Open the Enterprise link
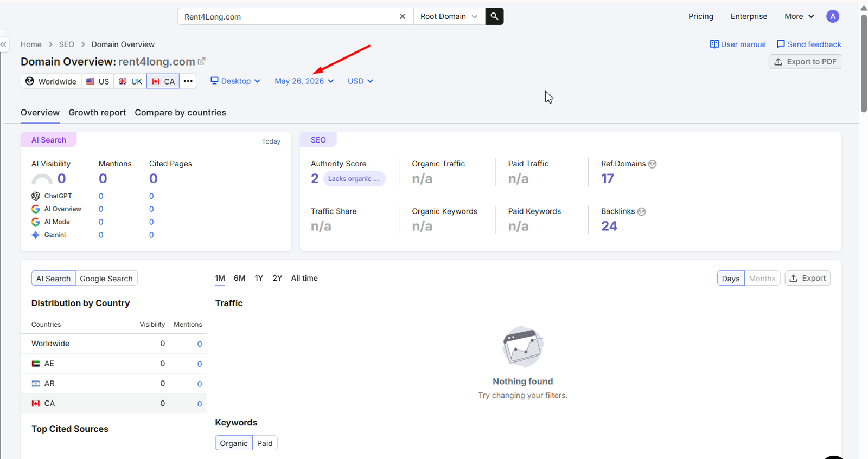Screen dimensions: 868x459 tap(749, 16)
